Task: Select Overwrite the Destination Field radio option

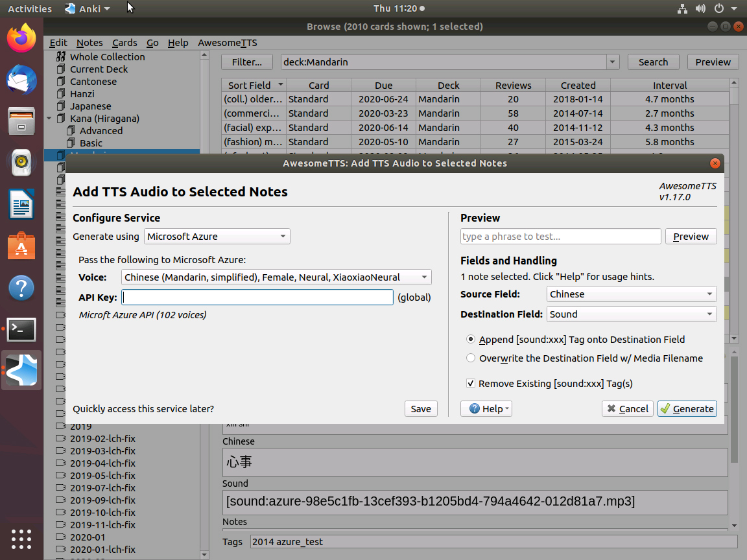Action: 471,358
